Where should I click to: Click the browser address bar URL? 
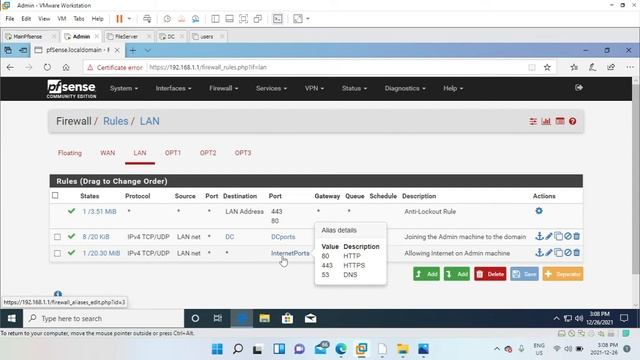pyautogui.click(x=208, y=67)
